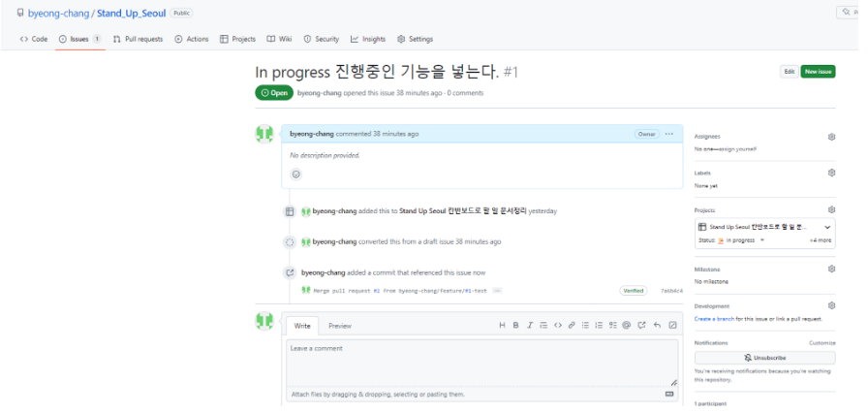Focus the Leave a comment text area
The height and width of the screenshot is (413, 868).
[x=482, y=363]
